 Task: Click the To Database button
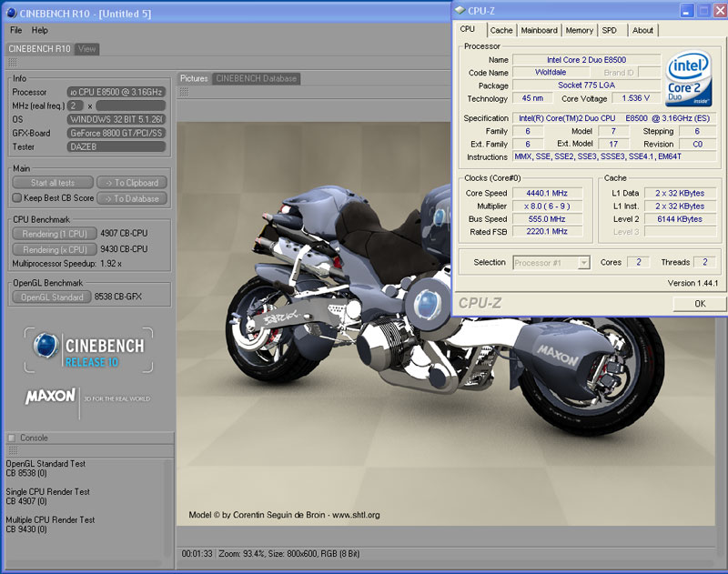[x=132, y=198]
